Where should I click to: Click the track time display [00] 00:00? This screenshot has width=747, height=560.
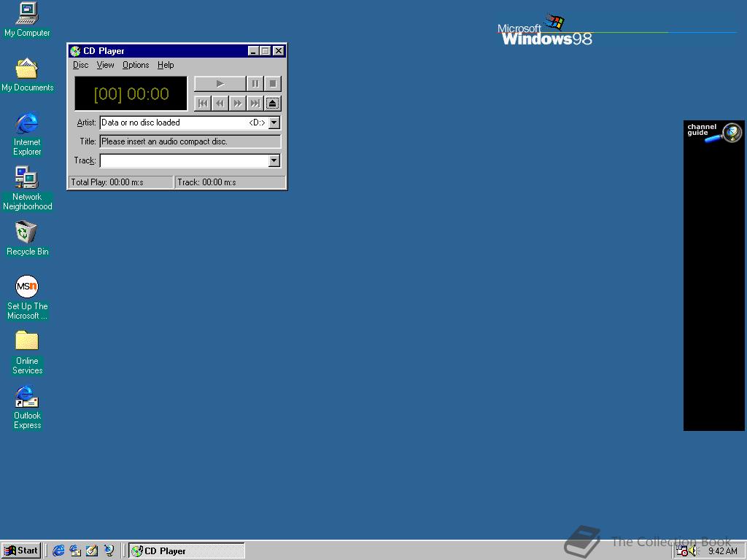[131, 94]
